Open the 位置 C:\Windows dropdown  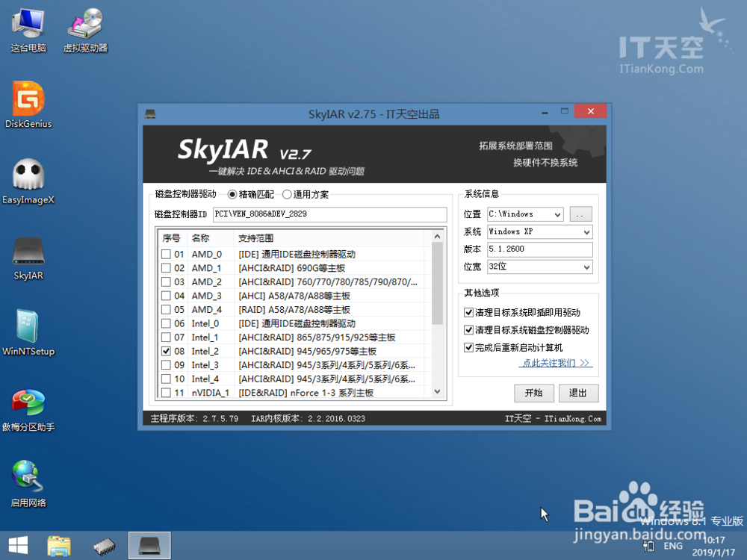point(525,214)
